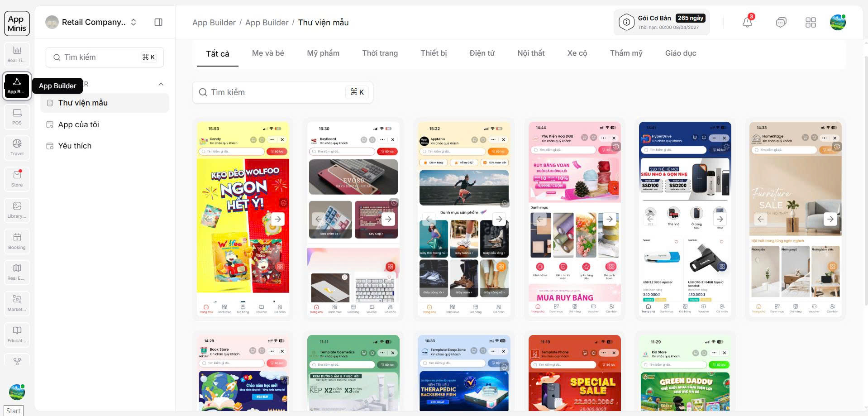868x416 pixels.
Task: Open the Book Store template thumbnail
Action: (x=243, y=373)
